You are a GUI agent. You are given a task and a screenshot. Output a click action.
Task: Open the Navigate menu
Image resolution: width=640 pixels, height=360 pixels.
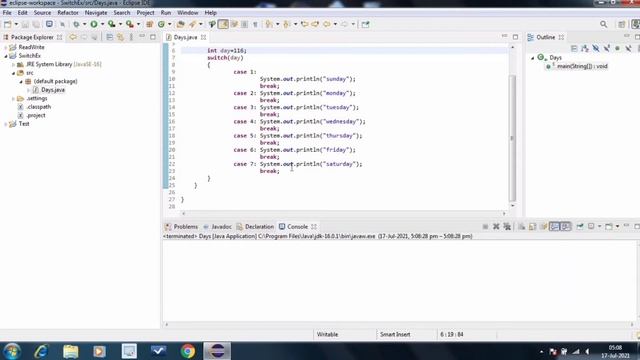[96, 13]
